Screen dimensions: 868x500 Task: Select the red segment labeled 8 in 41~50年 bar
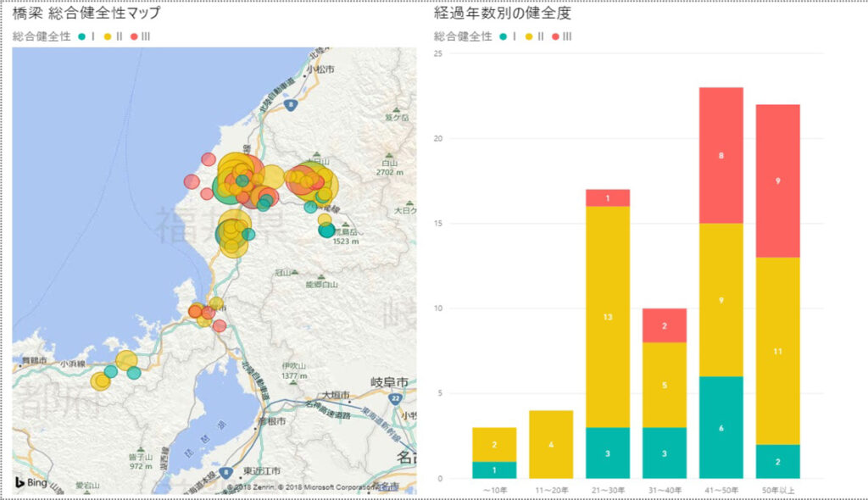[721, 155]
